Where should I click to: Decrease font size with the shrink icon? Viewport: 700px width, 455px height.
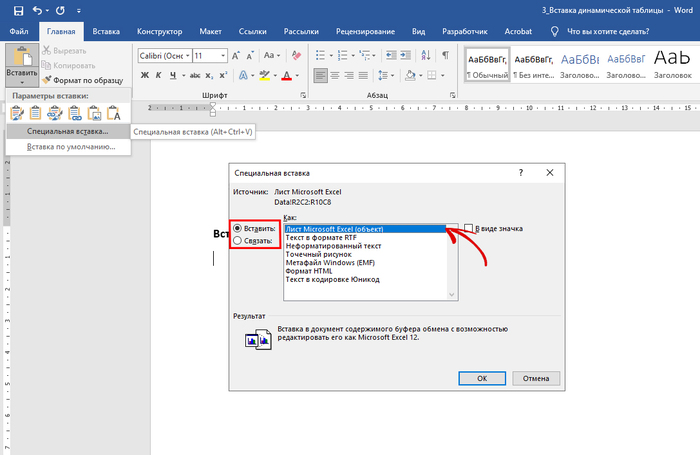click(x=250, y=56)
